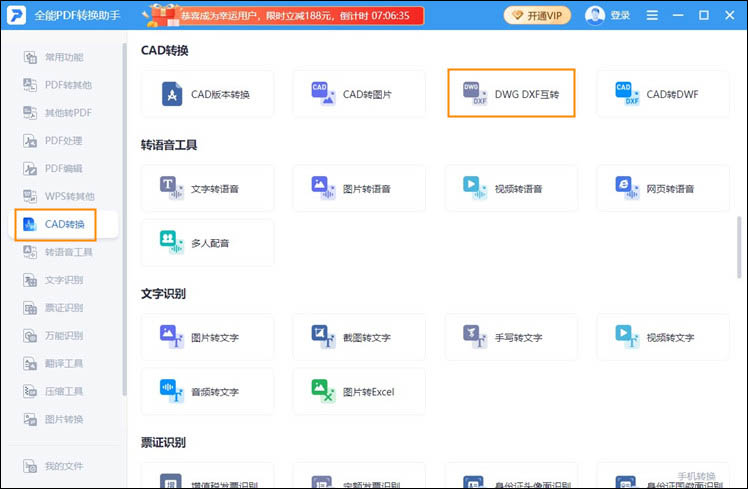This screenshot has width=748, height=489.
Task: Click 开通VIP button
Action: click(x=537, y=16)
